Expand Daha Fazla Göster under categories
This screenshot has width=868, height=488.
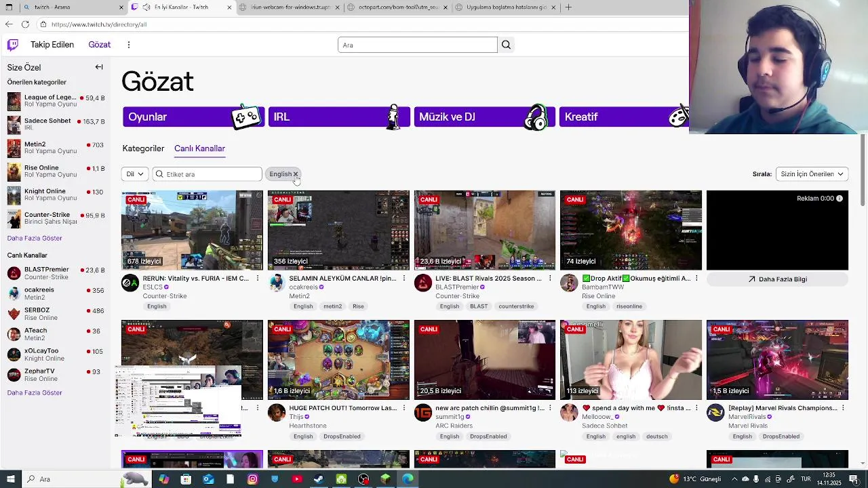coord(35,239)
